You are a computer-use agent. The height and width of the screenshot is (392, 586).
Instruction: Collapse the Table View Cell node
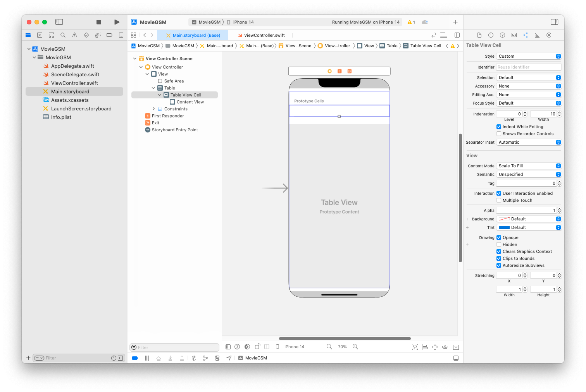pyautogui.click(x=160, y=95)
